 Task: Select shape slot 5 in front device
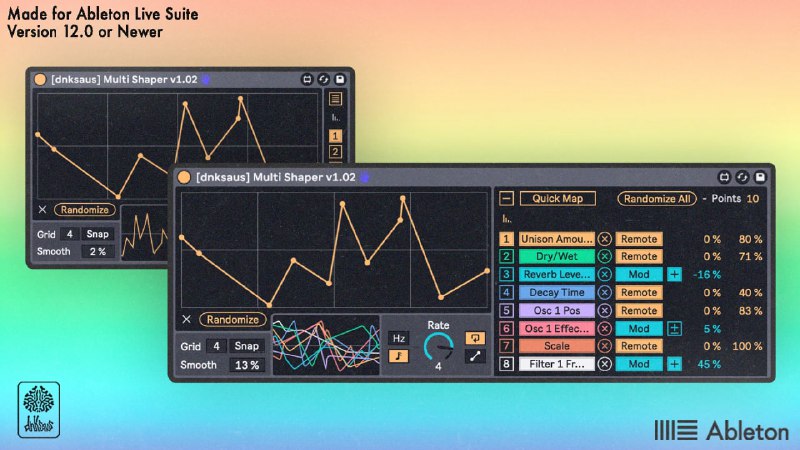pos(506,310)
